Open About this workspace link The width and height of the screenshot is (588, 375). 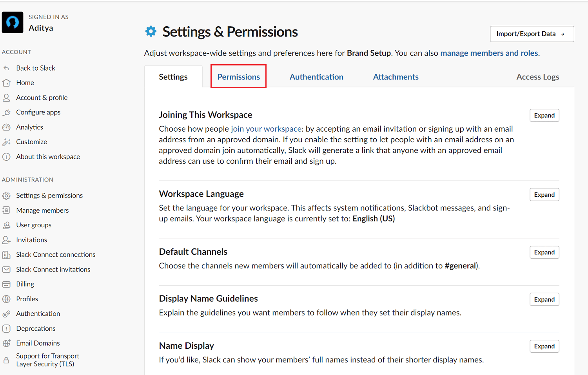pyautogui.click(x=48, y=157)
